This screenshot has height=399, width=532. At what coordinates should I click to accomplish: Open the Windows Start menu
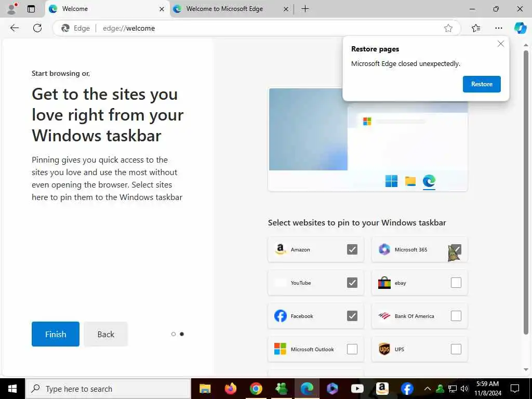click(x=12, y=389)
